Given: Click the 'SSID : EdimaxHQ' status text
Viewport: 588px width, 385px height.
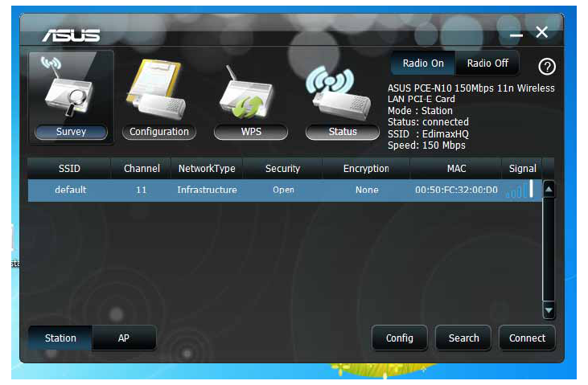Looking at the screenshot, I should [428, 134].
